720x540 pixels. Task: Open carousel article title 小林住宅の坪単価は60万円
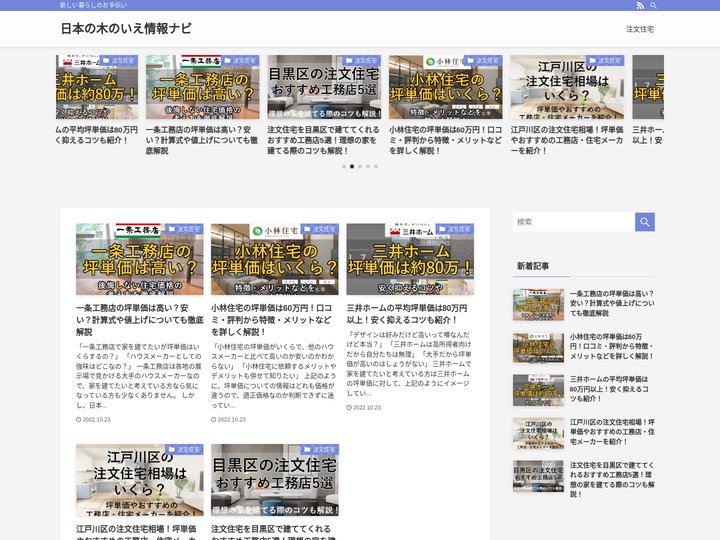pyautogui.click(x=445, y=140)
